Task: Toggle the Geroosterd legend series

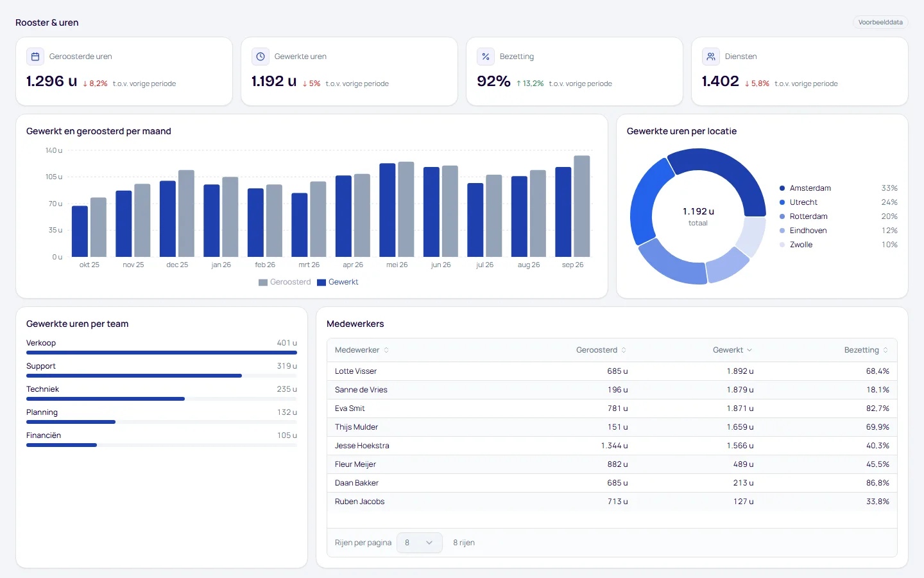Action: (285, 282)
